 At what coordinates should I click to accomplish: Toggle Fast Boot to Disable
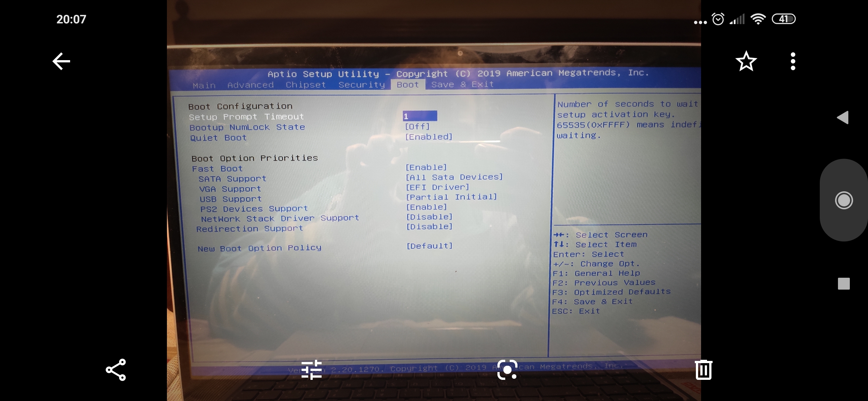pyautogui.click(x=426, y=167)
